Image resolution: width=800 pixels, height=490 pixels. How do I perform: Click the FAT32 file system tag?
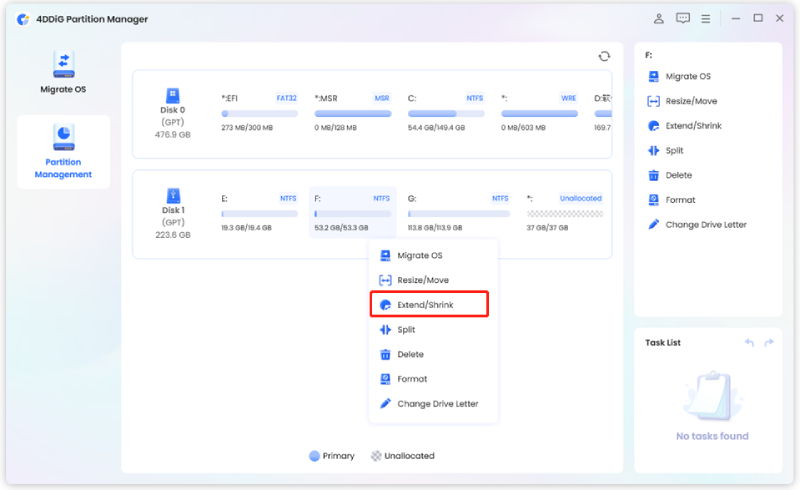pos(286,98)
